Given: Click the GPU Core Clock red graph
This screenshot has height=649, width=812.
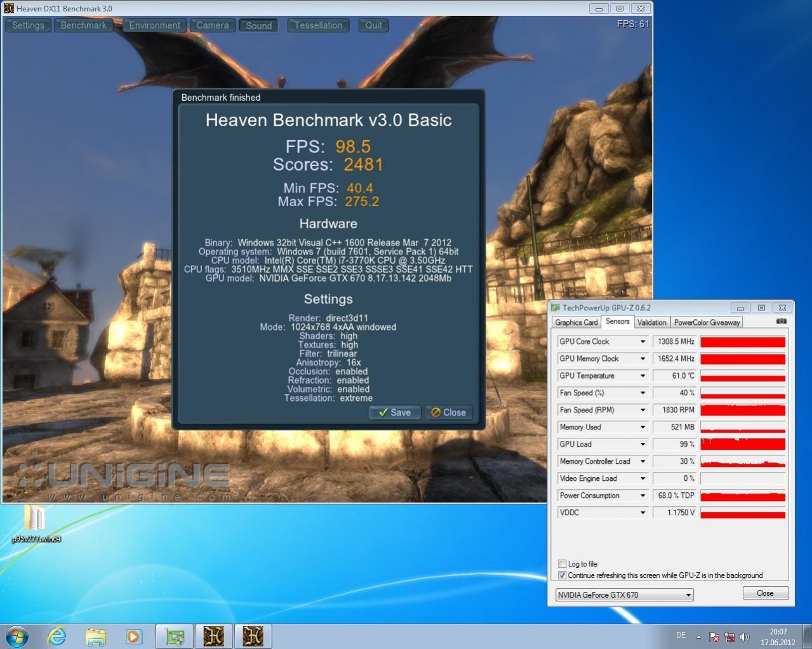Looking at the screenshot, I should point(743,341).
